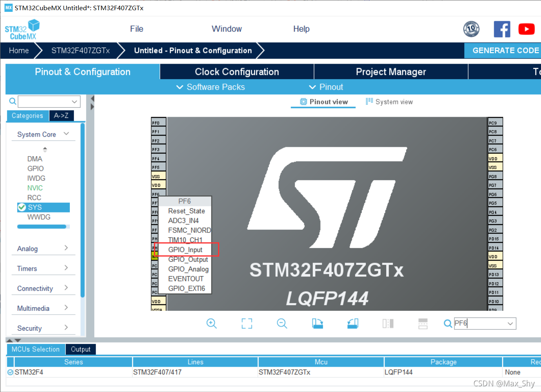Select the Categories tab
The width and height of the screenshot is (541, 392).
(27, 116)
